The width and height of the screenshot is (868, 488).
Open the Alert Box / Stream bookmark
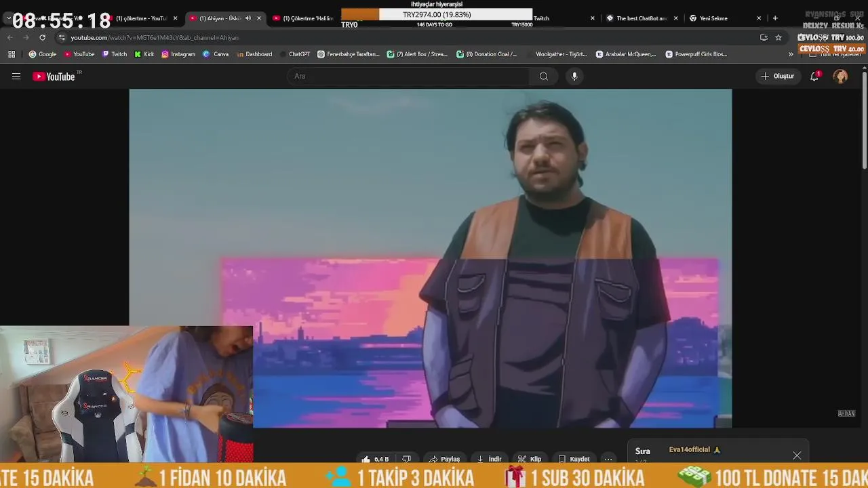[418, 54]
